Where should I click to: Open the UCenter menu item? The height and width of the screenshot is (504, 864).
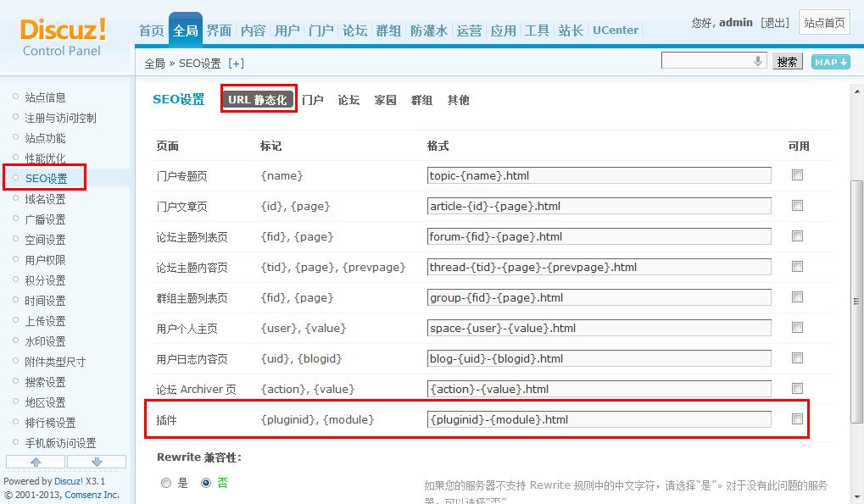615,30
